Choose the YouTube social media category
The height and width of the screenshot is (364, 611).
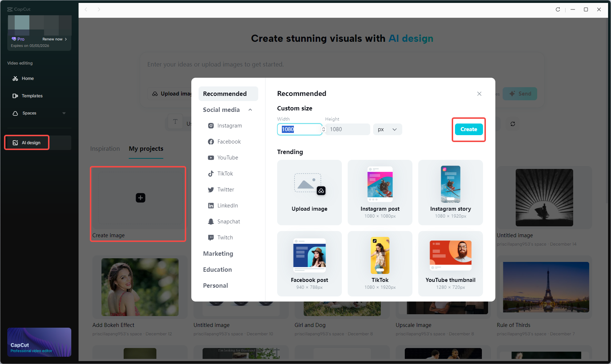click(211, 157)
